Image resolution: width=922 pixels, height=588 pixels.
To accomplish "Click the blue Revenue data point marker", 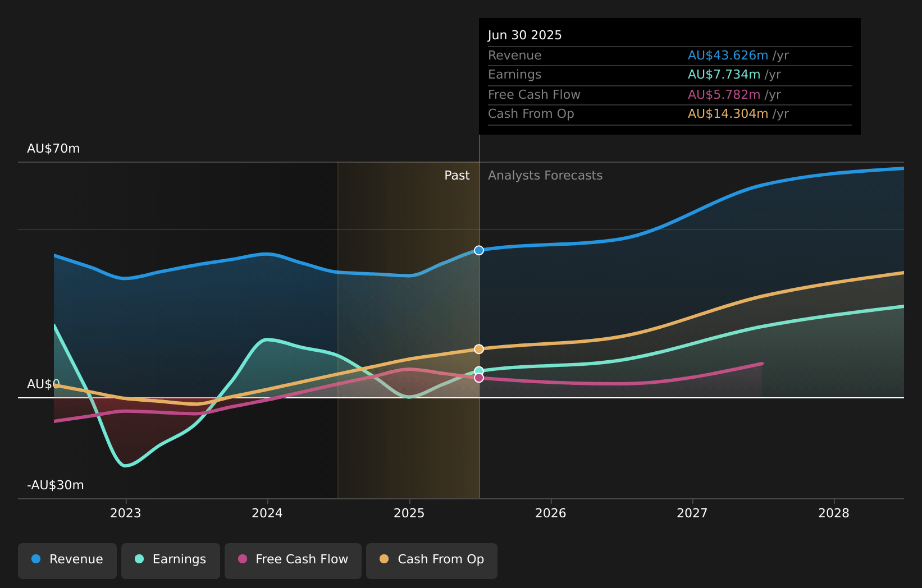I will point(478,250).
